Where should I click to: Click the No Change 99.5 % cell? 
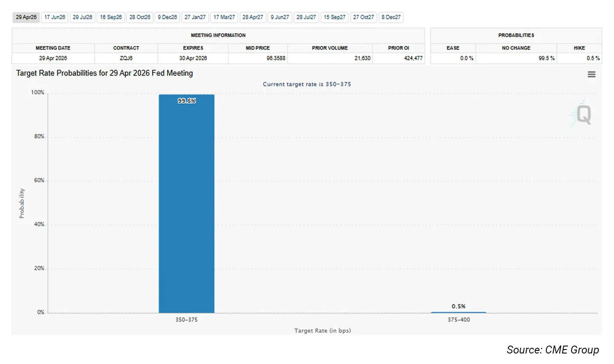coord(516,58)
